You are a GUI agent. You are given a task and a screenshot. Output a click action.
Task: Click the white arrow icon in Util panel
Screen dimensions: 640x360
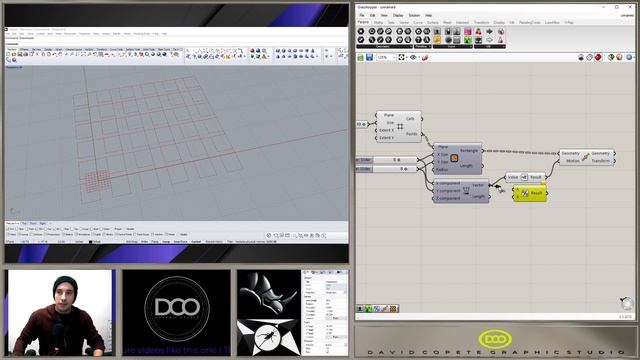(489, 40)
